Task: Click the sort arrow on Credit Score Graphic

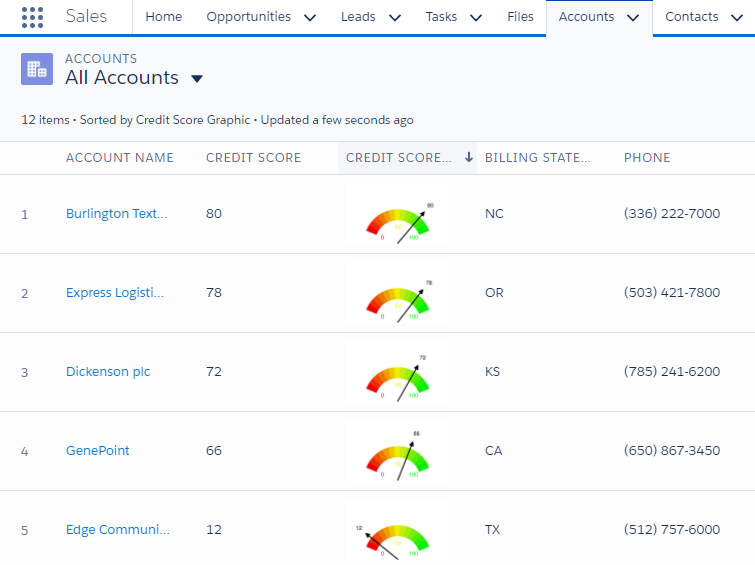Action: coord(468,158)
